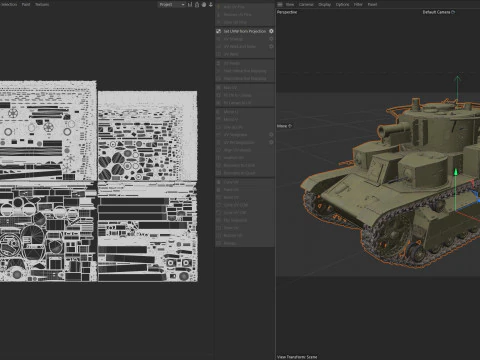Click the Start Interactive Mapping icon
Screen dimensions: 480x360
coord(219,71)
